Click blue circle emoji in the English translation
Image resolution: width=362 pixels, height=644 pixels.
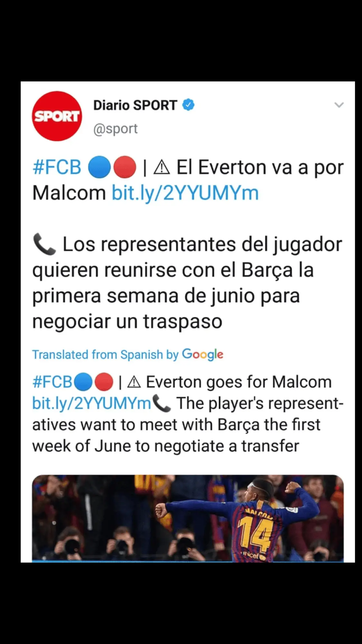pyautogui.click(x=83, y=382)
